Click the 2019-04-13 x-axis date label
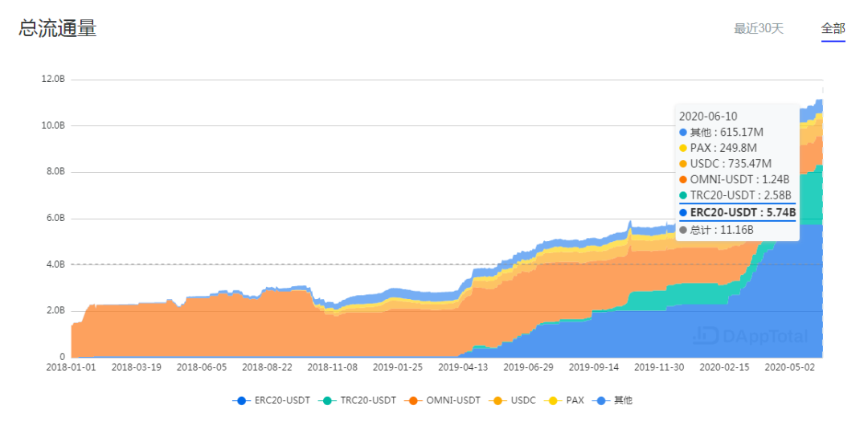Screen dimensions: 868x426 (x=464, y=367)
